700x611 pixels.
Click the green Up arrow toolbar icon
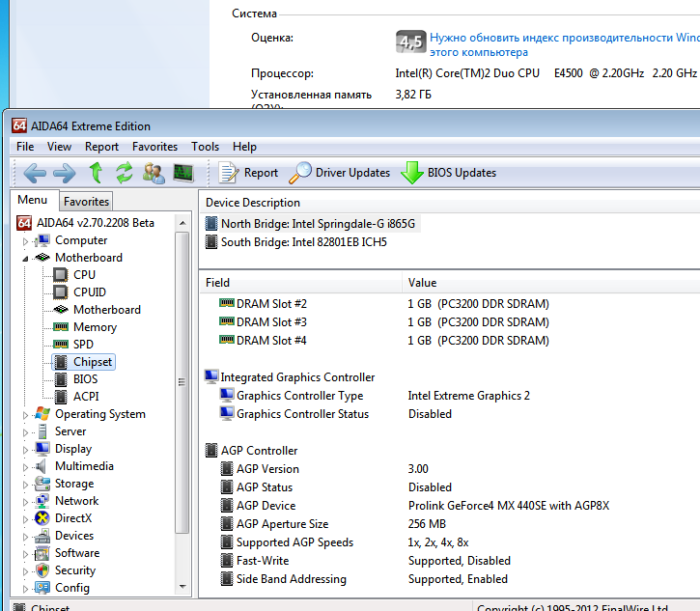[96, 173]
